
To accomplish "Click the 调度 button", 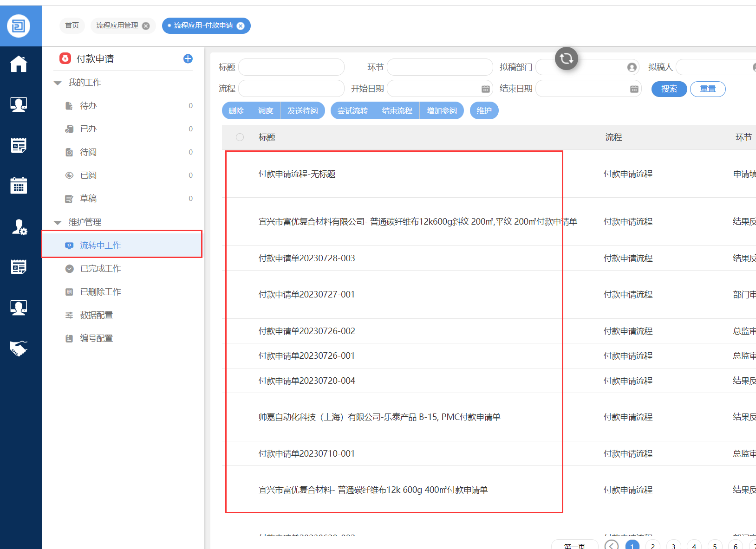I will click(266, 110).
